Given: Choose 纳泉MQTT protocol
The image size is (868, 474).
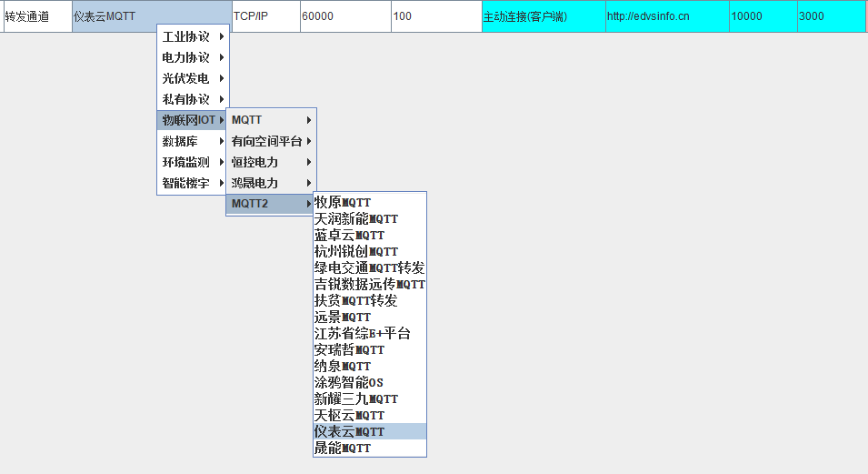Looking at the screenshot, I should (370, 366).
